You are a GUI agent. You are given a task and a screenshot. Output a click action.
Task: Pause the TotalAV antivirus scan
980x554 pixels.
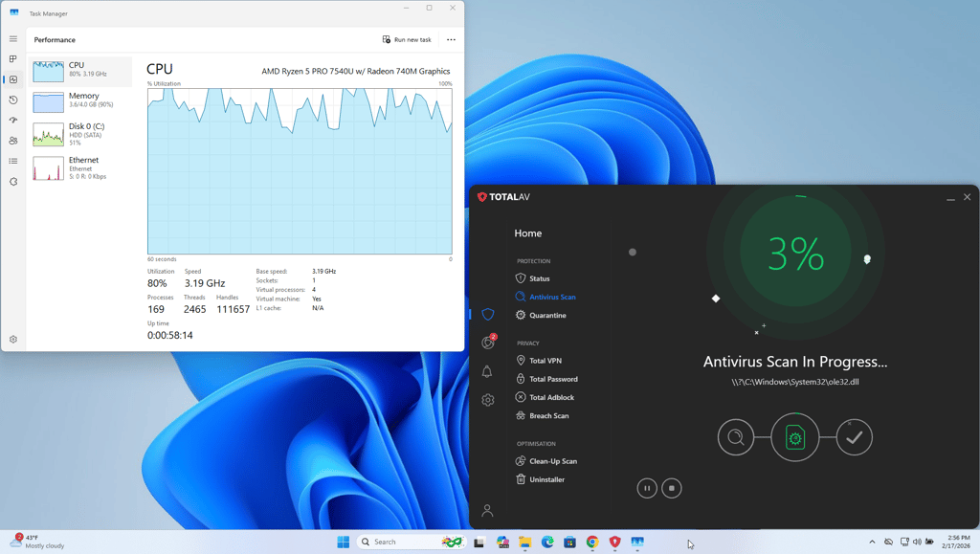(x=647, y=488)
